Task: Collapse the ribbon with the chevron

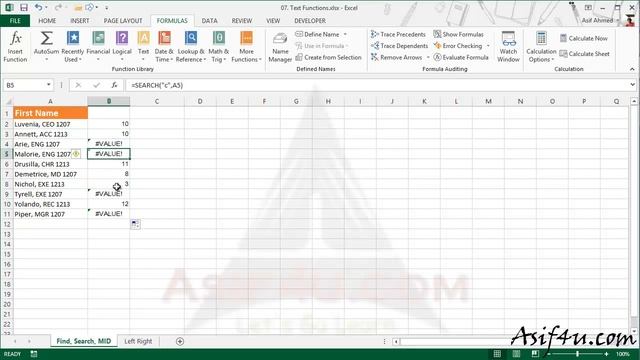Action: (632, 69)
